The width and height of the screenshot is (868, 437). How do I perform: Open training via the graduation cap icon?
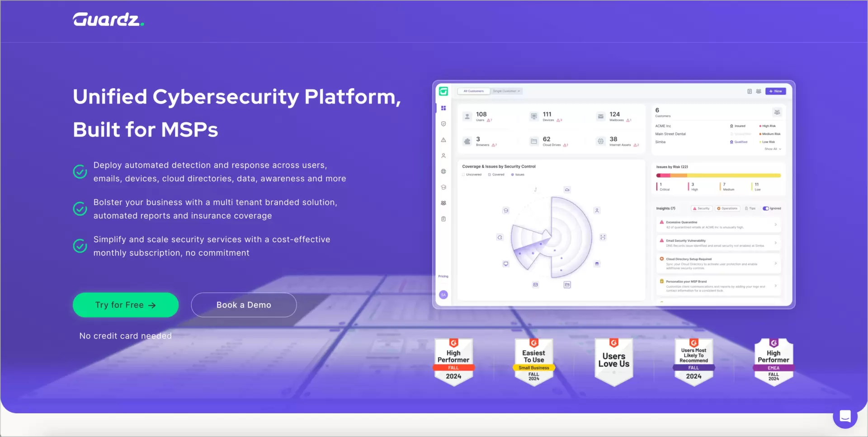coord(443,187)
